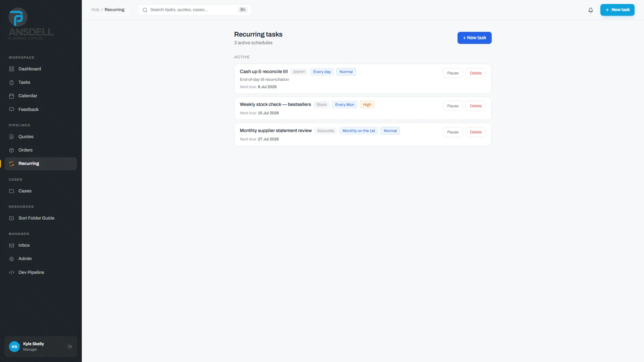The height and width of the screenshot is (362, 644).
Task: Open the Quotes pipeline
Action: 41,137
